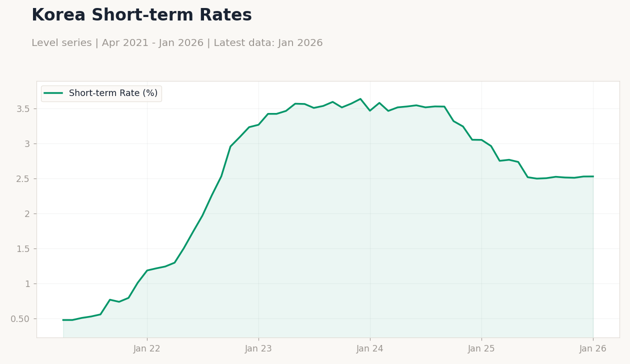Click the 2.5 y-axis tick label
Screen dimensions: 630x364
pyautogui.click(x=24, y=179)
